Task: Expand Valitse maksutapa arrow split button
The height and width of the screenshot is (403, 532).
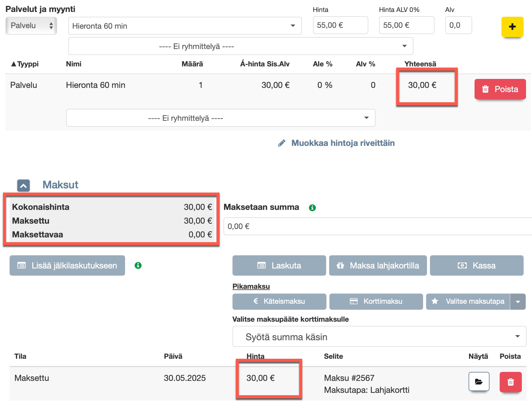Action: coord(518,302)
